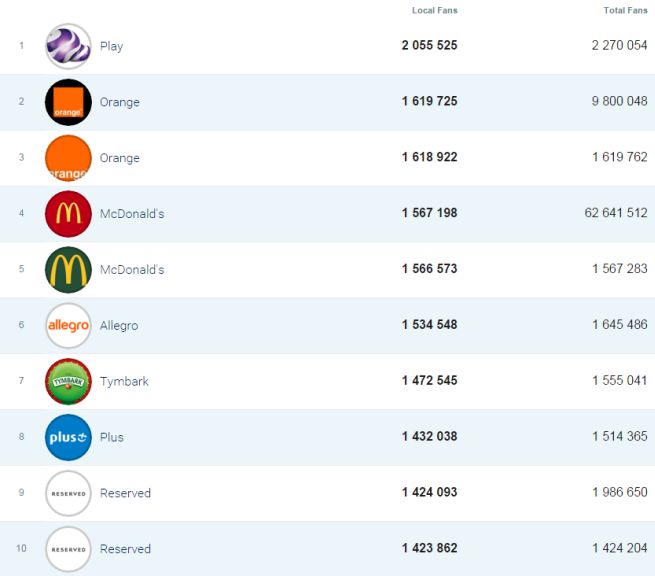Select the green McDonald's logo
The image size is (655, 576).
(x=68, y=270)
